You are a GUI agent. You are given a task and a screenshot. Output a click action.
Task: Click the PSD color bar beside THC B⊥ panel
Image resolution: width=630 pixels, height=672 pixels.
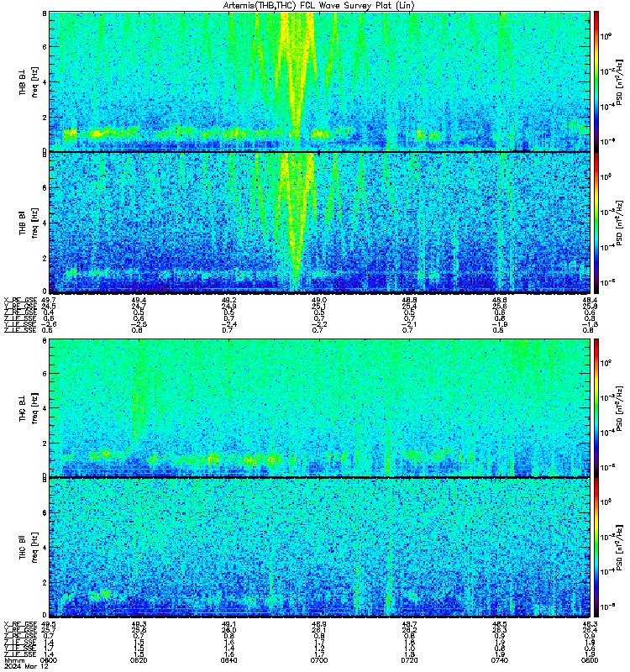tap(596, 407)
